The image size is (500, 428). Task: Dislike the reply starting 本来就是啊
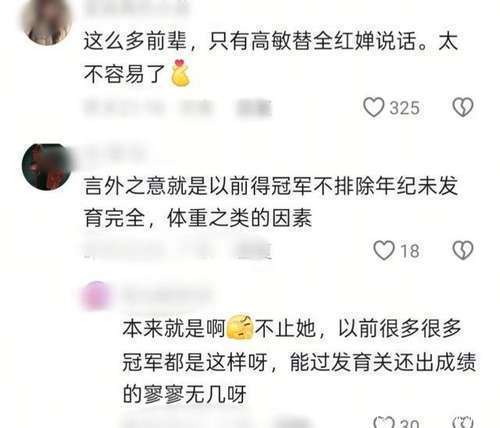coord(463,423)
